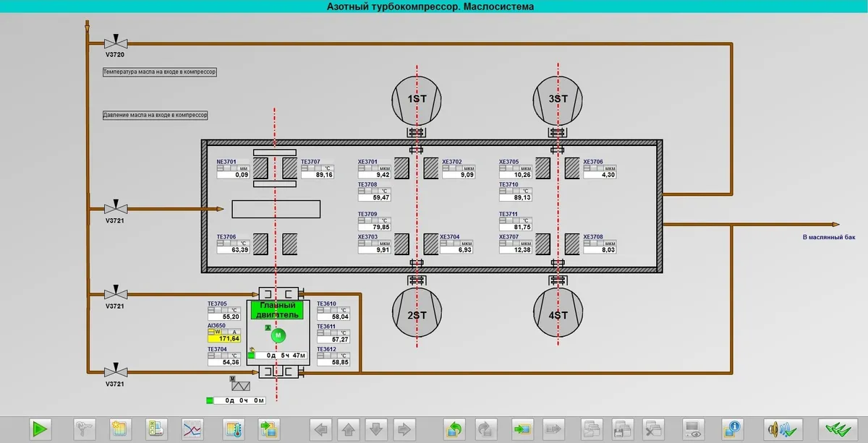Click the green play button in toolbar

point(40,429)
